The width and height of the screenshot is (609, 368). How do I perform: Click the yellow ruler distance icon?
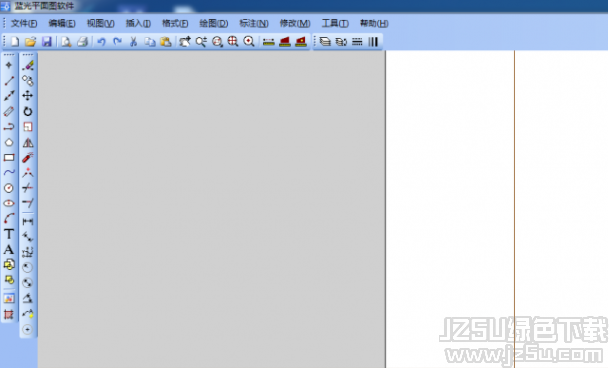(268, 42)
